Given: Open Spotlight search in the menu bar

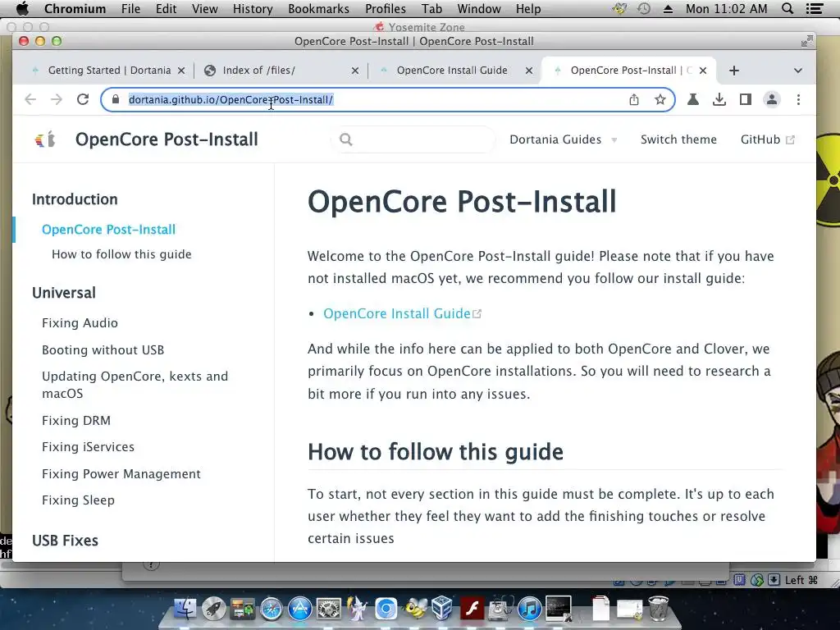Looking at the screenshot, I should tap(787, 8).
